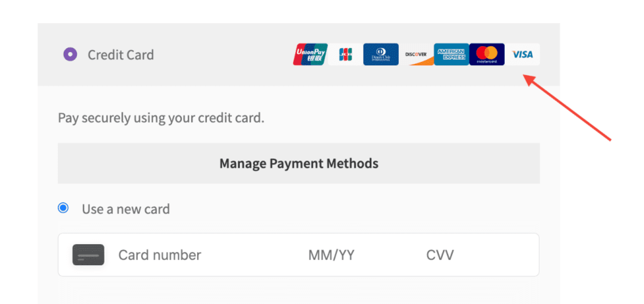Click the UnionPay card logo

tap(310, 55)
